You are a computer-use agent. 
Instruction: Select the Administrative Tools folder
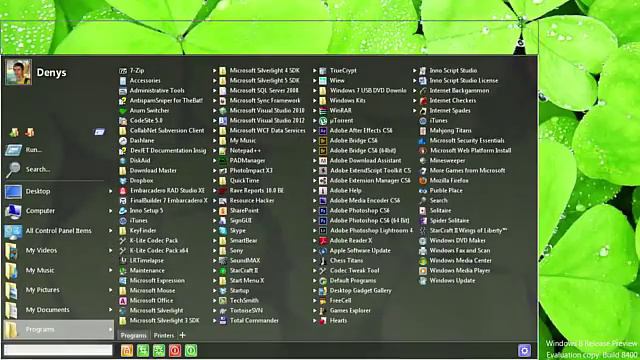click(157, 91)
